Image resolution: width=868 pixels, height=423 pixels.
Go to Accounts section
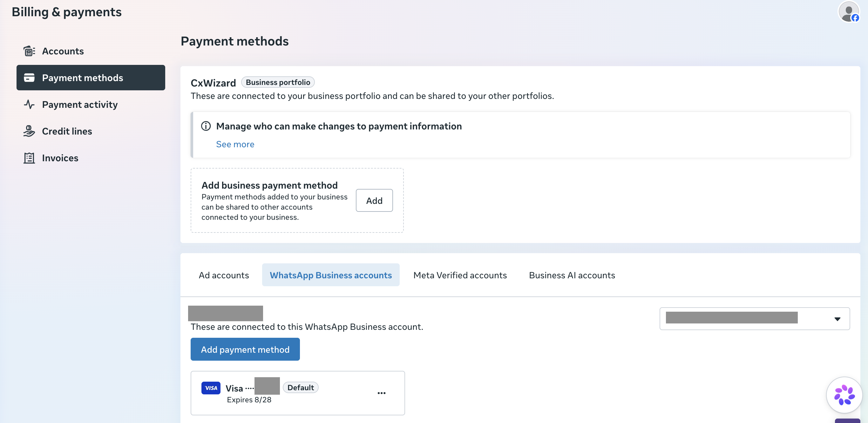coord(91,51)
